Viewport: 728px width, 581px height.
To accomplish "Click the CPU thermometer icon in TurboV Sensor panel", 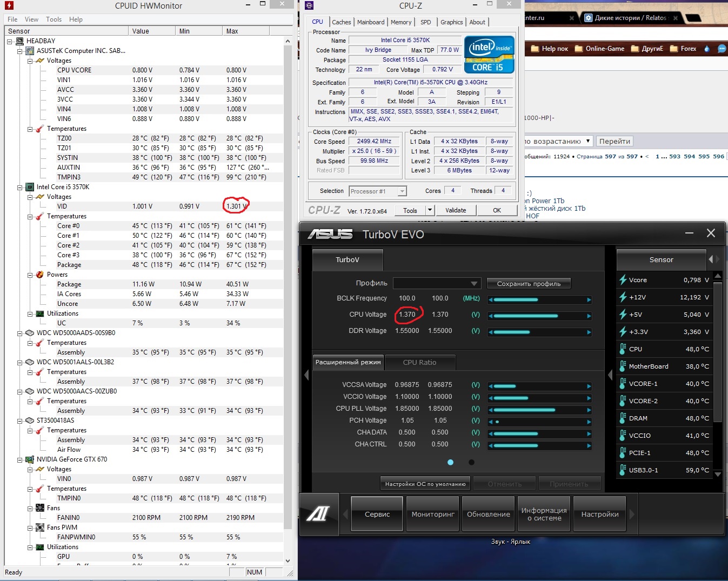I will pyautogui.click(x=623, y=349).
